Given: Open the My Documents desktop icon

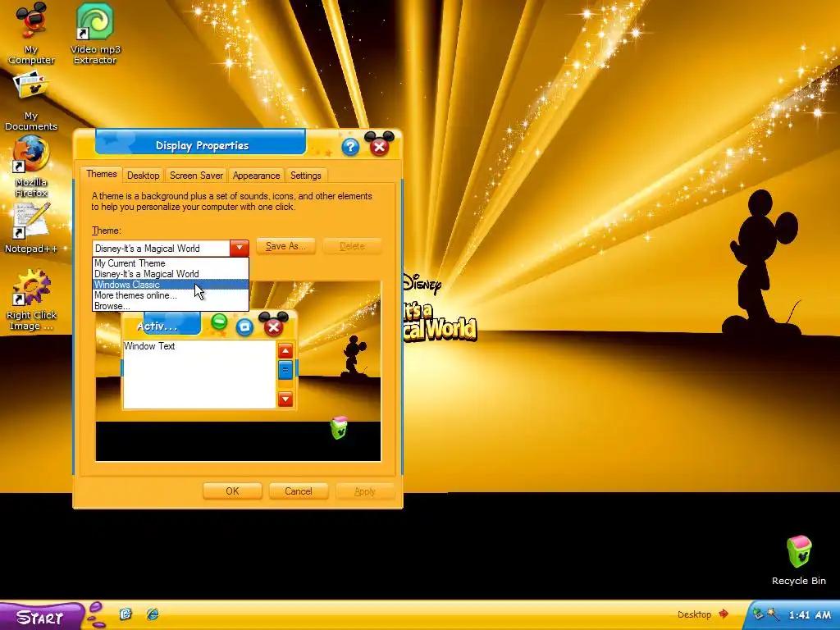Looking at the screenshot, I should (31, 101).
